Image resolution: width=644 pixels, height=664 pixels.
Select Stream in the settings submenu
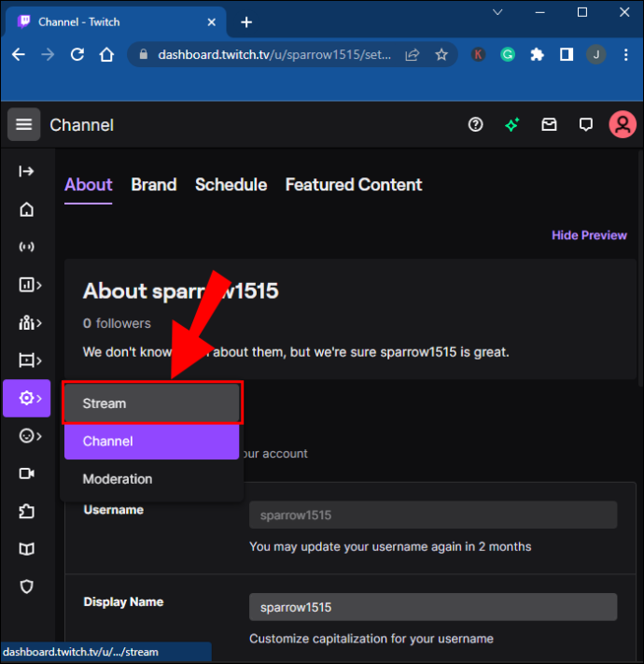tap(152, 403)
